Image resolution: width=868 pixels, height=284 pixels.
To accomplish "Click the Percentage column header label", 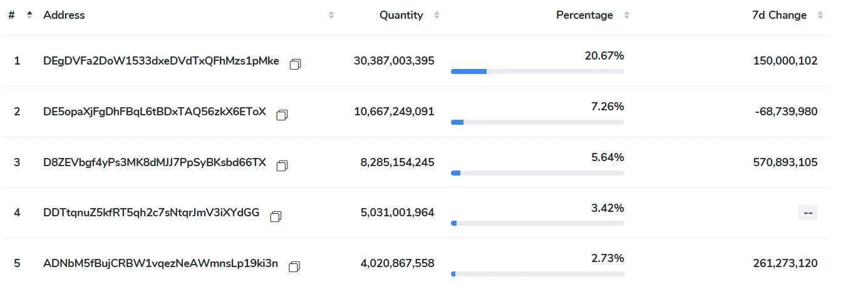I will click(584, 15).
